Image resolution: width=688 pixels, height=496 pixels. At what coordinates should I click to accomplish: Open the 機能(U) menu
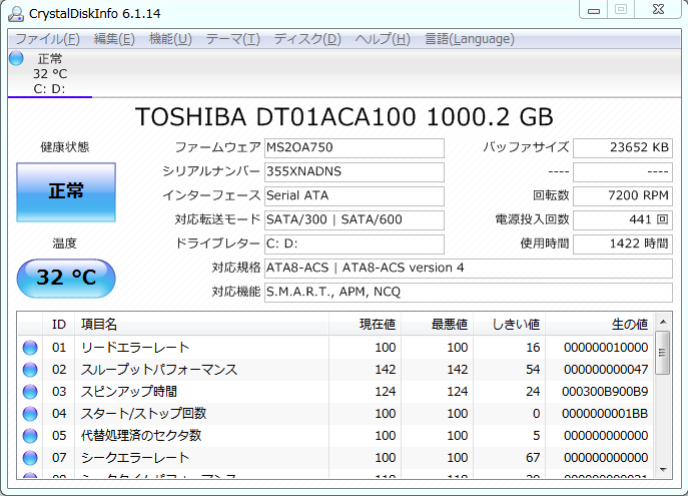(170, 39)
